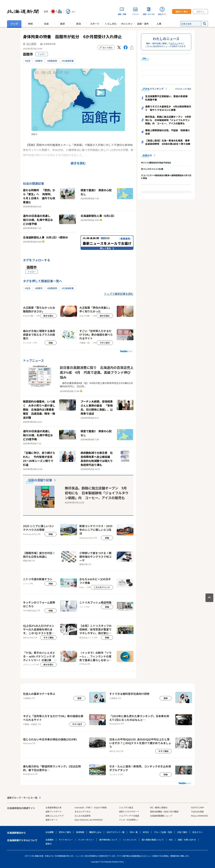Click the #社会 tag in タグを押して section
Image resolution: width=215 pixels, height=868 pixels.
click(x=28, y=288)
